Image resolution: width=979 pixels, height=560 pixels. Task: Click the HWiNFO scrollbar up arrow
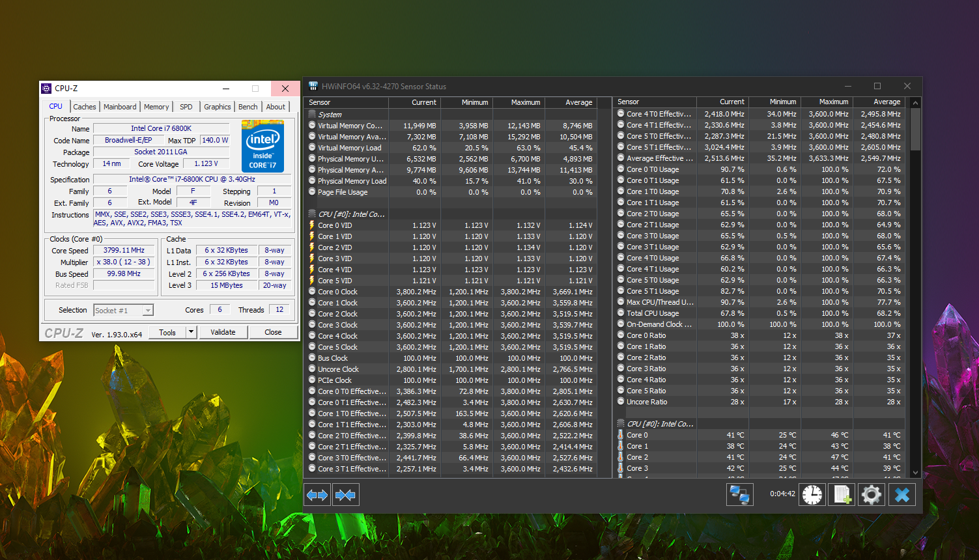[x=915, y=102]
